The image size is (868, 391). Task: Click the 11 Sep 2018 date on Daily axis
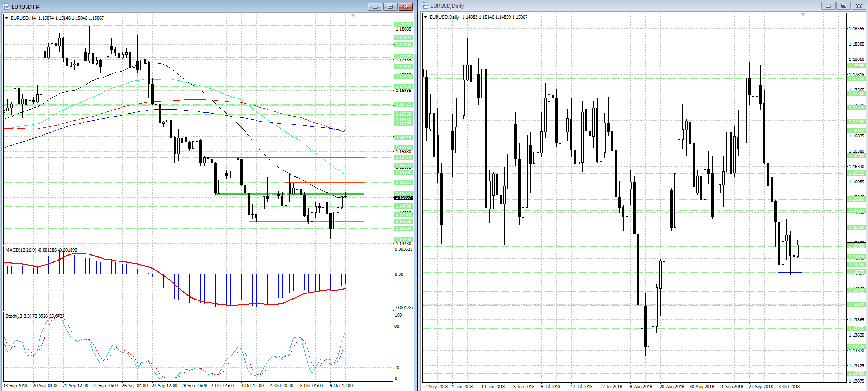(x=731, y=387)
